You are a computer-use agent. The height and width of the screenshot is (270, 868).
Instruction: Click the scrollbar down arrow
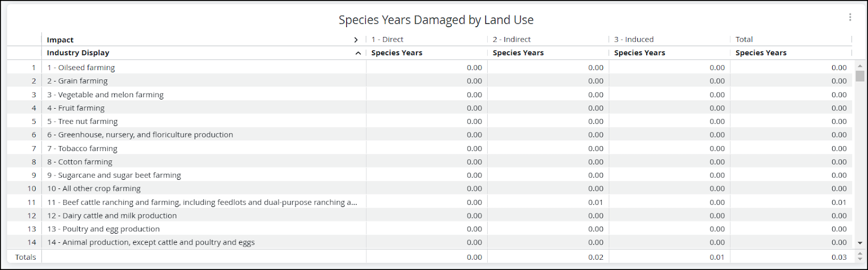(860, 243)
